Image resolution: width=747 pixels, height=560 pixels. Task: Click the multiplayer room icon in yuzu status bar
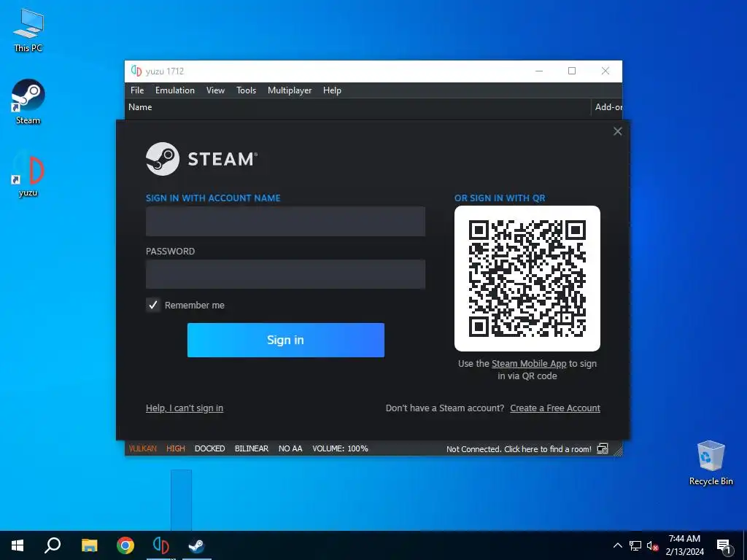[603, 448]
